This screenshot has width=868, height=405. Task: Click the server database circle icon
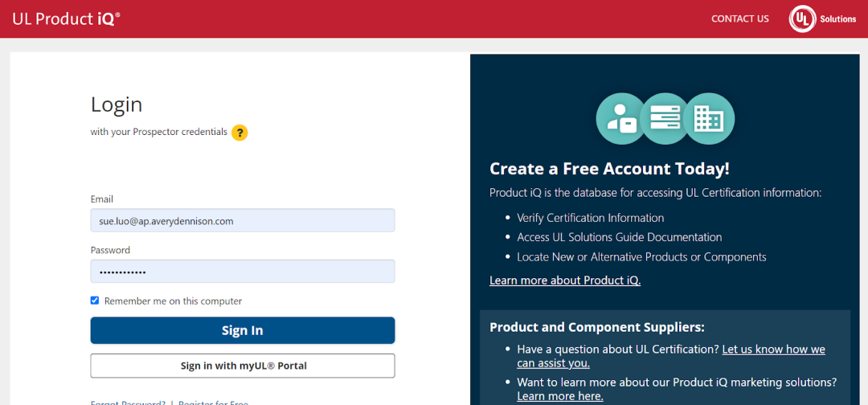(665, 118)
